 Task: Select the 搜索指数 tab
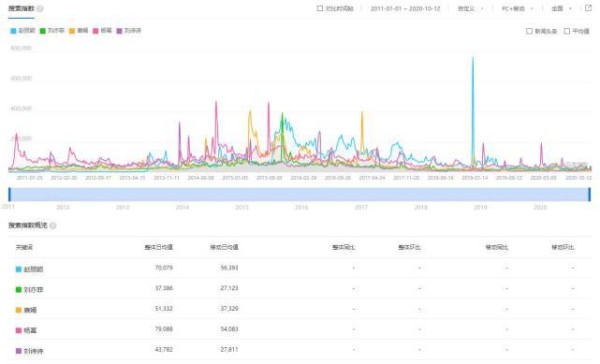point(21,8)
